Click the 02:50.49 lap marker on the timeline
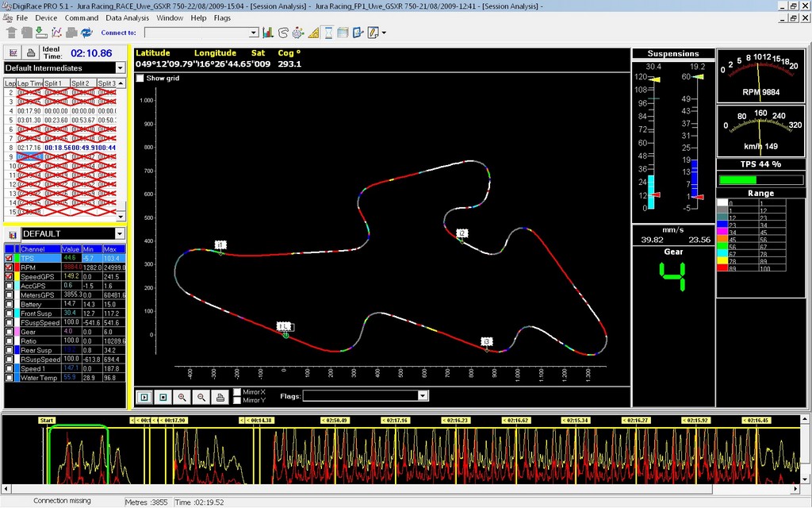 click(336, 420)
